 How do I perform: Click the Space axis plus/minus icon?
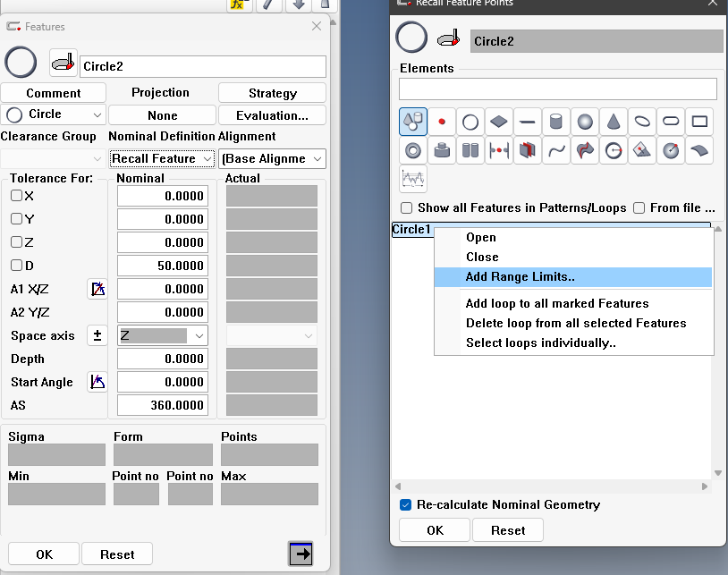pos(97,335)
